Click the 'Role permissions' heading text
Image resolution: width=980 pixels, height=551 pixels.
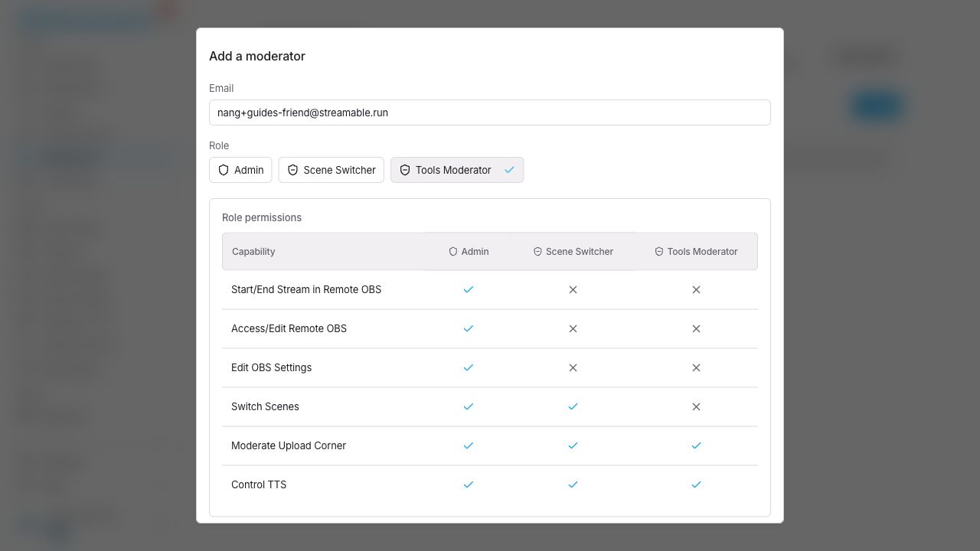[262, 218]
